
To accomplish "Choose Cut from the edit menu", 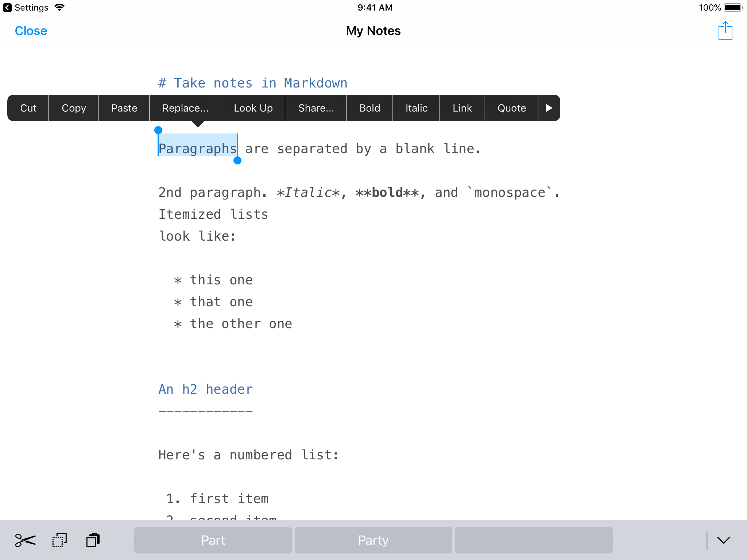I will (28, 108).
